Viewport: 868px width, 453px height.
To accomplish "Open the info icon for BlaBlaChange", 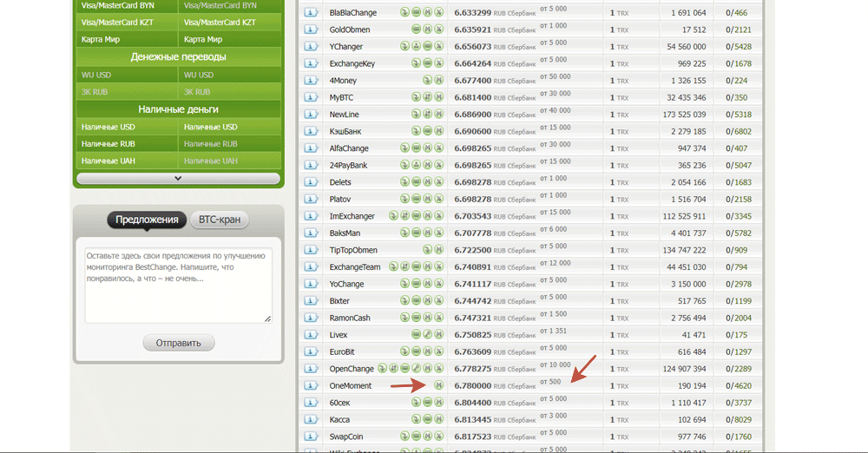I will (311, 13).
